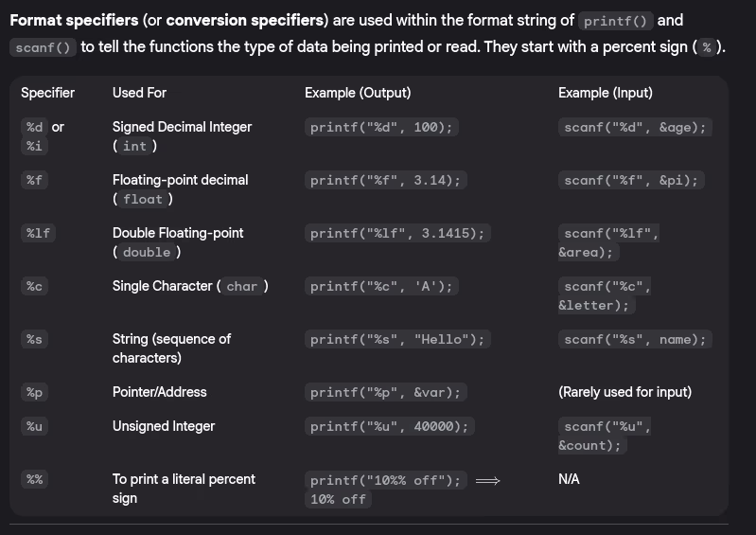Click the "Specifier" column header
Screen dimensions: 756x535
47,93
